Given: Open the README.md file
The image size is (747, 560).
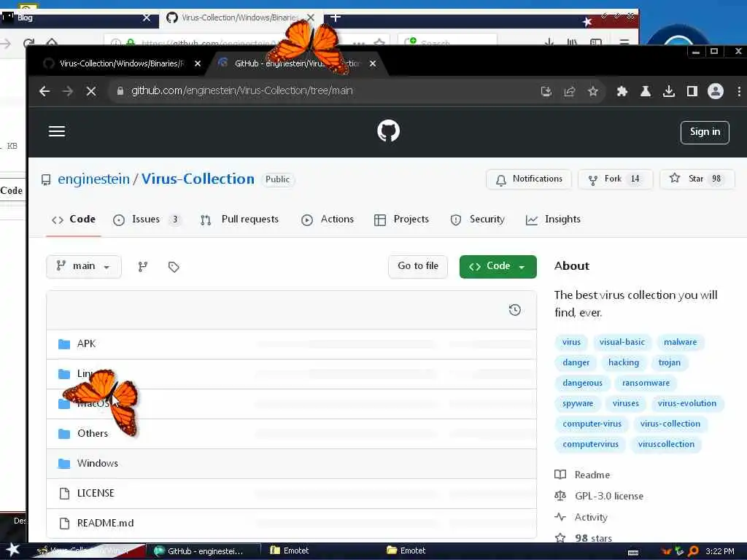Looking at the screenshot, I should coord(105,523).
